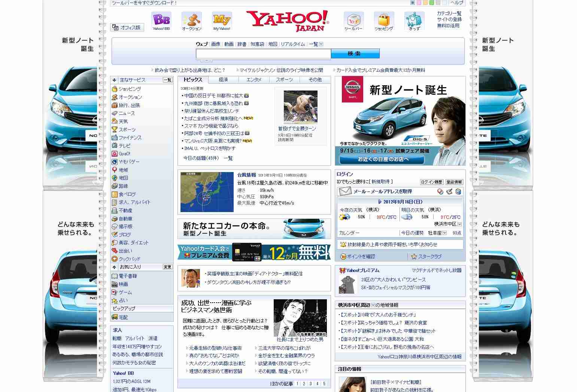Select the pink theme color swatch
The image size is (577, 392).
point(419,3)
